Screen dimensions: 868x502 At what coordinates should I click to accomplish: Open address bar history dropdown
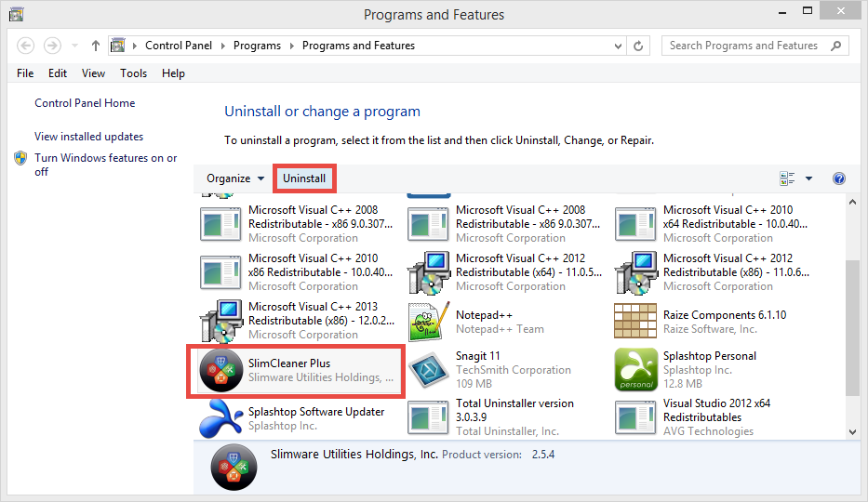618,46
